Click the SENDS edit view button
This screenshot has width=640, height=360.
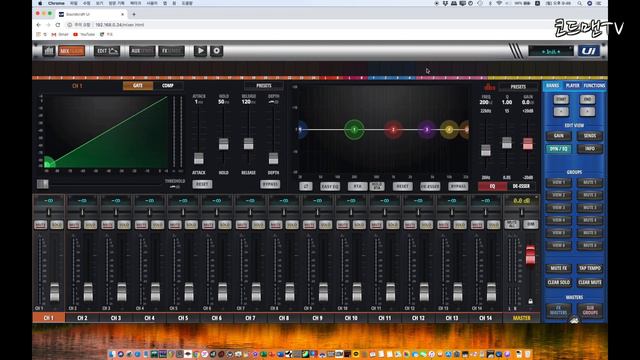coord(590,136)
